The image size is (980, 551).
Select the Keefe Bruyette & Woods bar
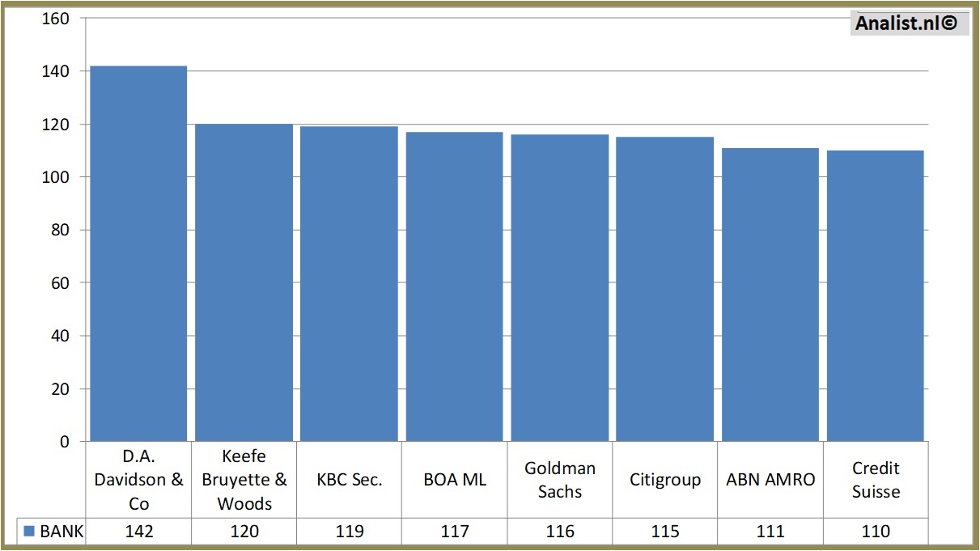click(244, 282)
